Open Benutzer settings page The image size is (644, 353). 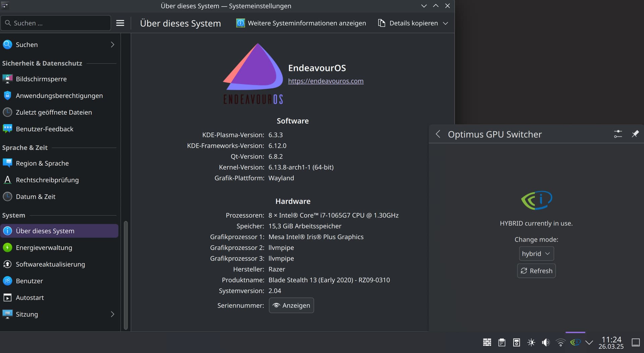[59, 281]
